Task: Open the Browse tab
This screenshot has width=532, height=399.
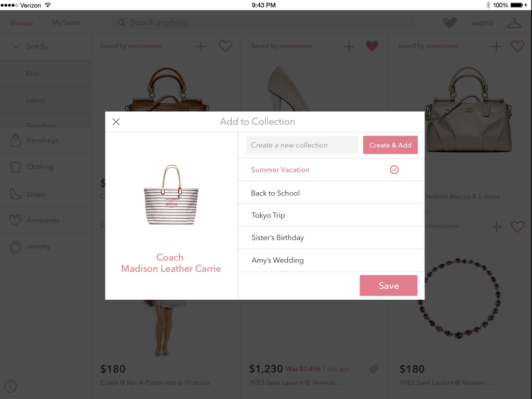Action: [22, 23]
